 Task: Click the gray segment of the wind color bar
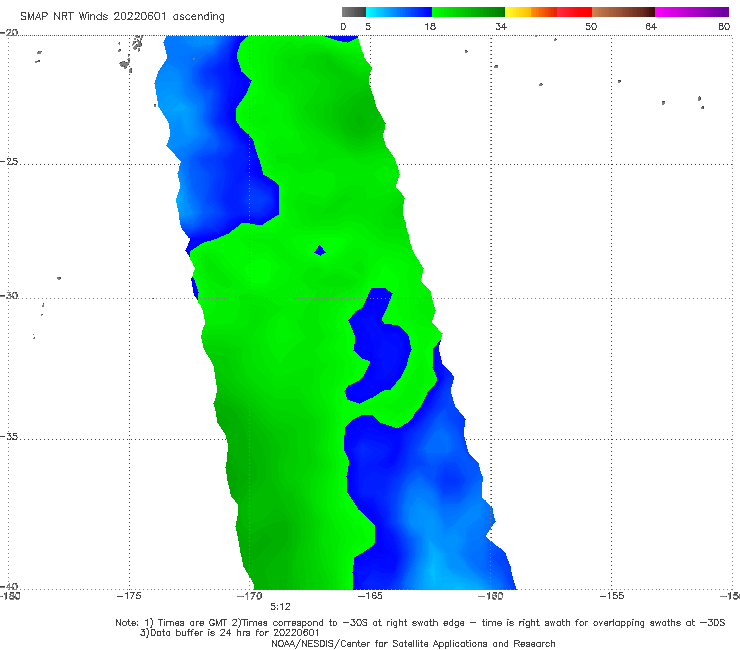coord(354,12)
